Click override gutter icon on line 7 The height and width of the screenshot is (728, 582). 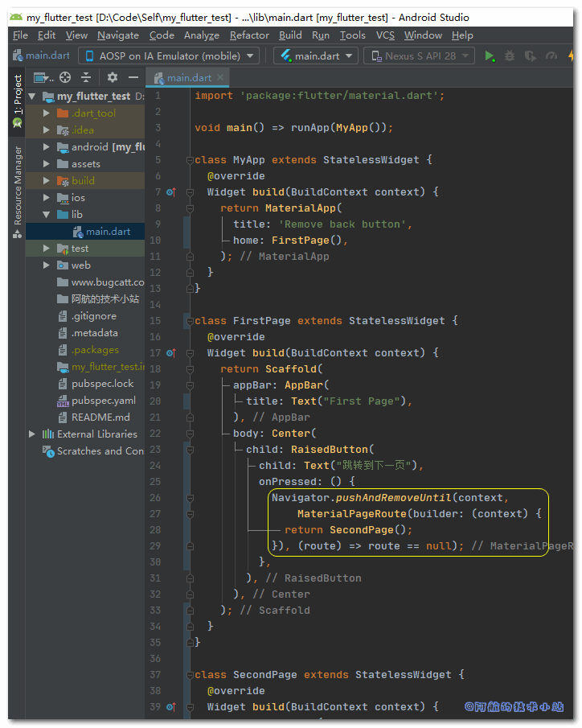pos(170,192)
